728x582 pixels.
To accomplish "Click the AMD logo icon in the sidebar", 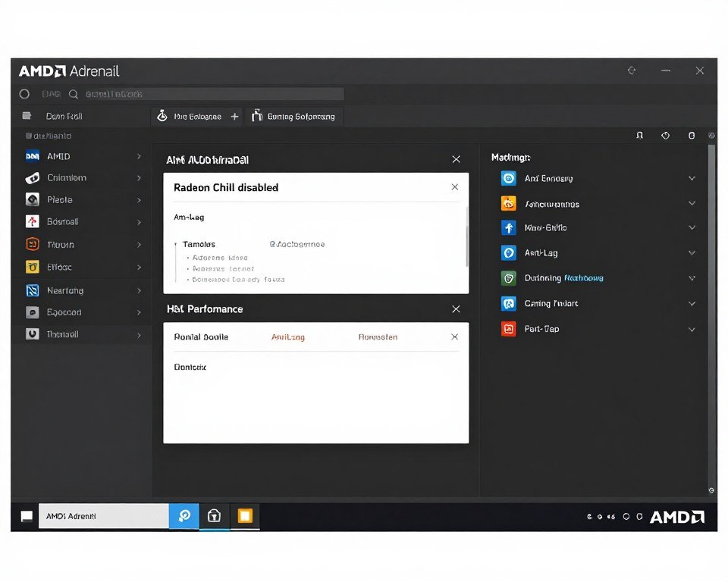I will point(33,156).
